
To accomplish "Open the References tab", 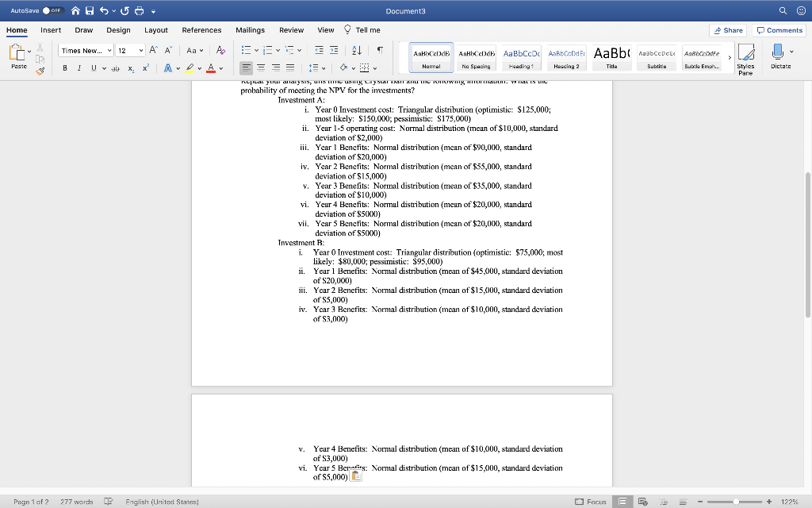I will point(201,29).
